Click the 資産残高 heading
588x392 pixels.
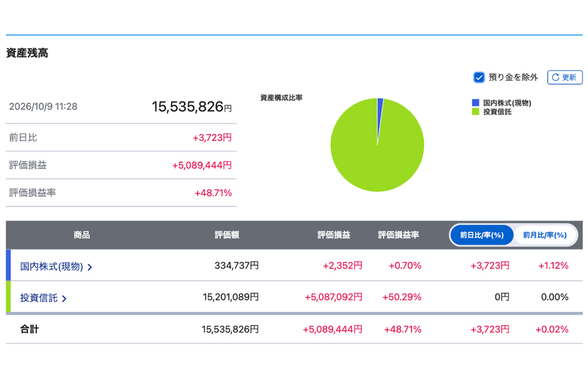click(x=27, y=53)
